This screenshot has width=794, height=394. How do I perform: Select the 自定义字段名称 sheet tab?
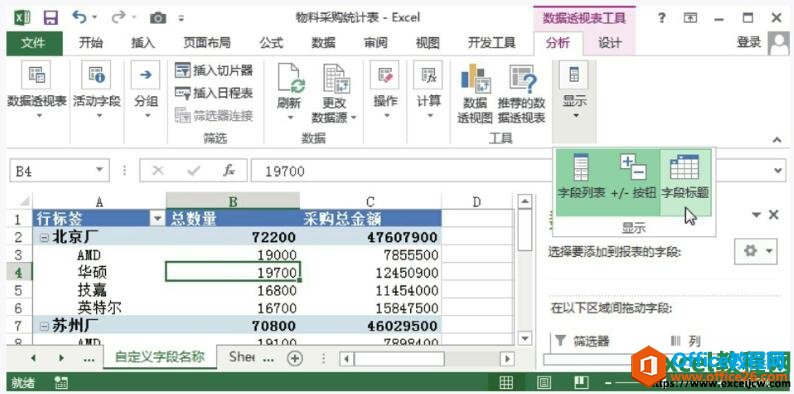(160, 357)
